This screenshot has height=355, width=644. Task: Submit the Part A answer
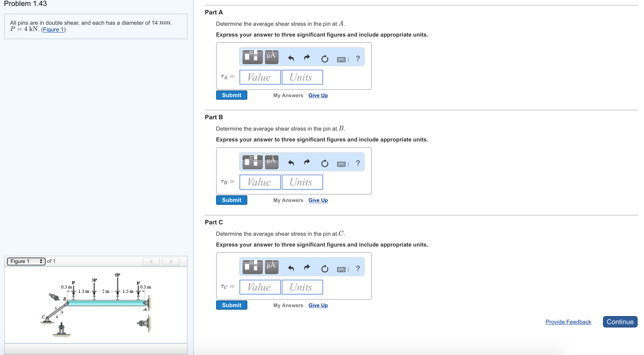(231, 95)
